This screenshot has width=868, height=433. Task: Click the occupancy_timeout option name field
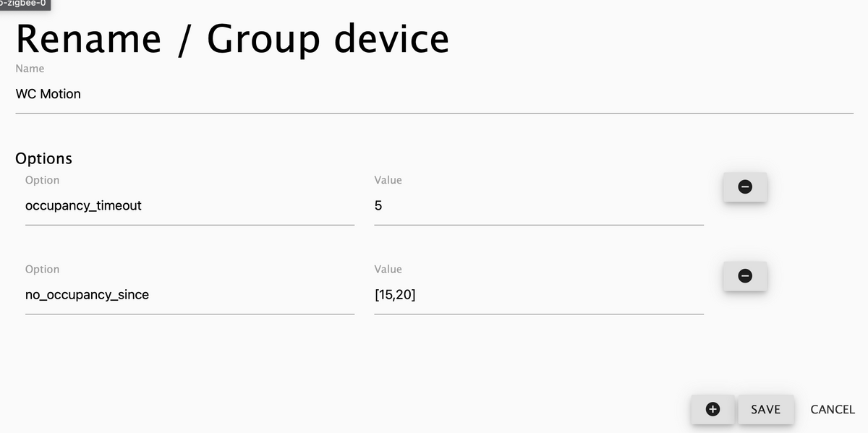[x=190, y=206]
